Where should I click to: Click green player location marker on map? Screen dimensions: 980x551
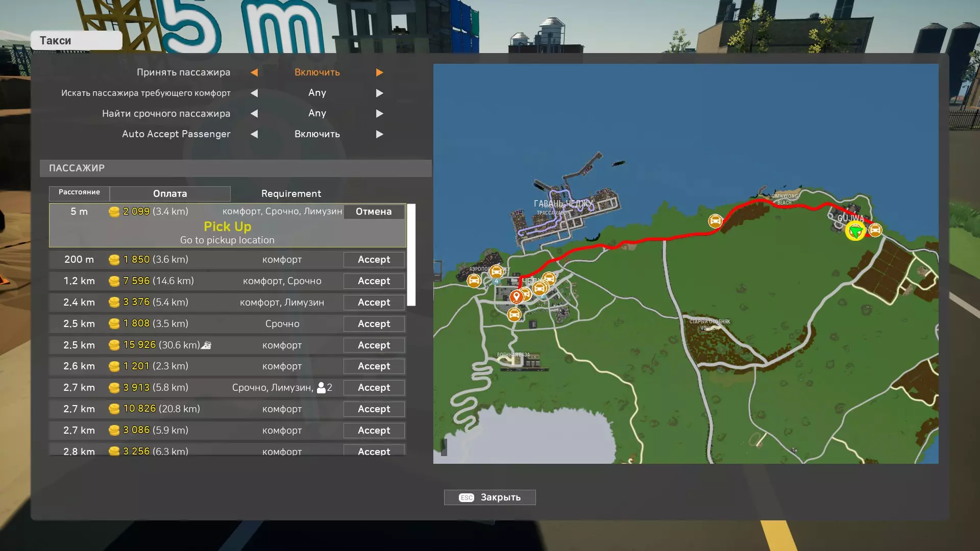coord(855,232)
